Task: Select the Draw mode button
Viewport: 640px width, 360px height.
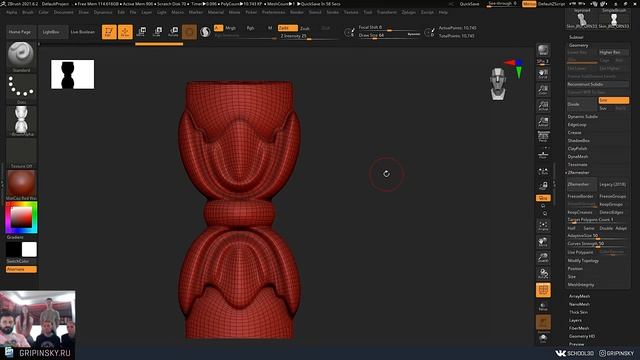Action: point(125,32)
